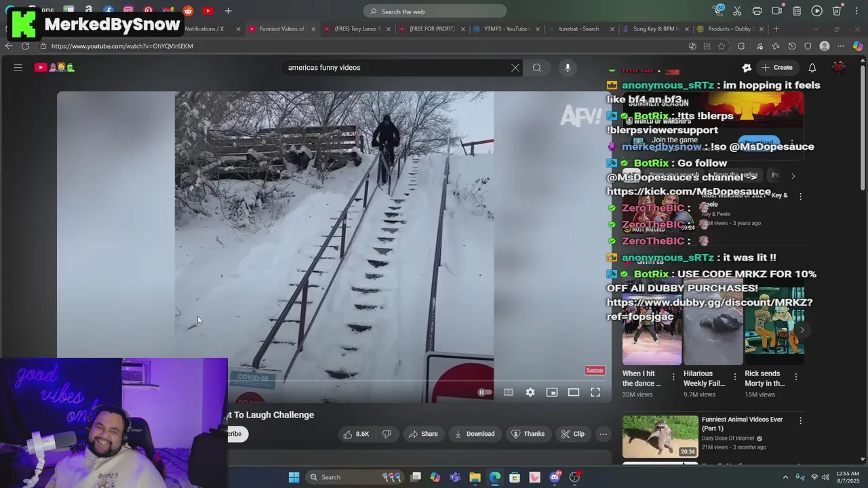Image resolution: width=868 pixels, height=488 pixels.
Task: Click the trash icon in top toolbar
Action: click(x=837, y=11)
